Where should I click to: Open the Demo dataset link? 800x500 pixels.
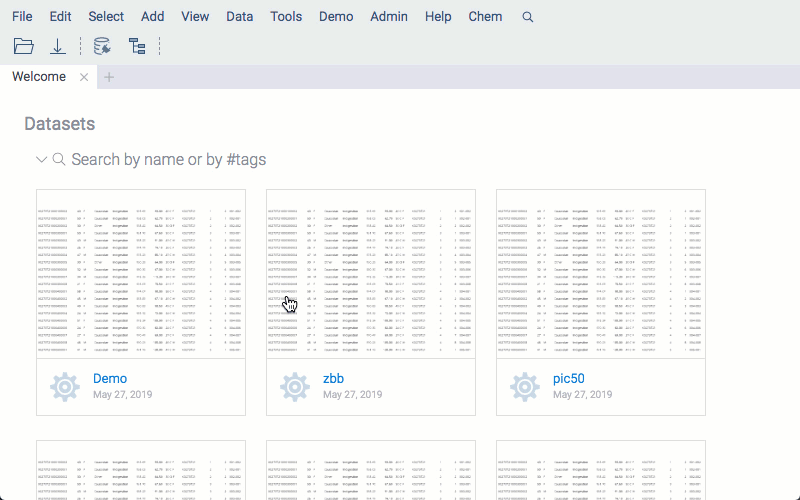click(110, 379)
